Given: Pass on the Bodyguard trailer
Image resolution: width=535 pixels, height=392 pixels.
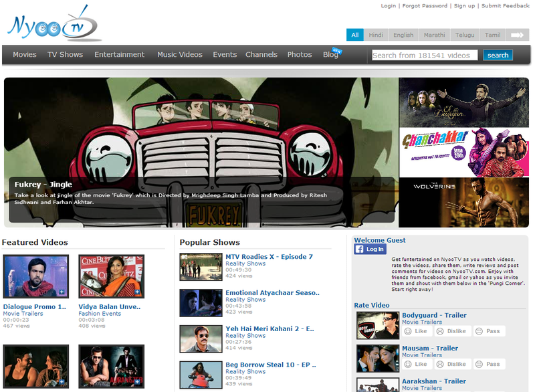Looking at the screenshot, I should pyautogui.click(x=490, y=331).
